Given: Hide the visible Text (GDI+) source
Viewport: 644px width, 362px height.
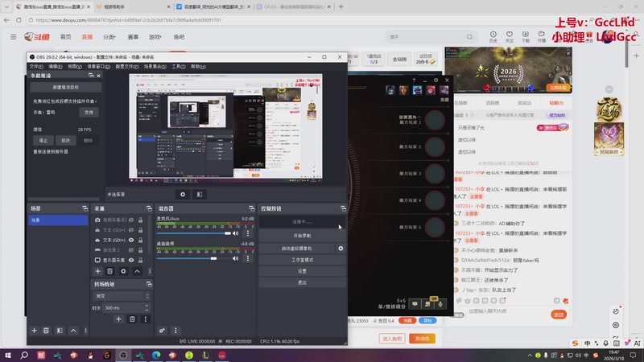Looking at the screenshot, I should (x=131, y=240).
